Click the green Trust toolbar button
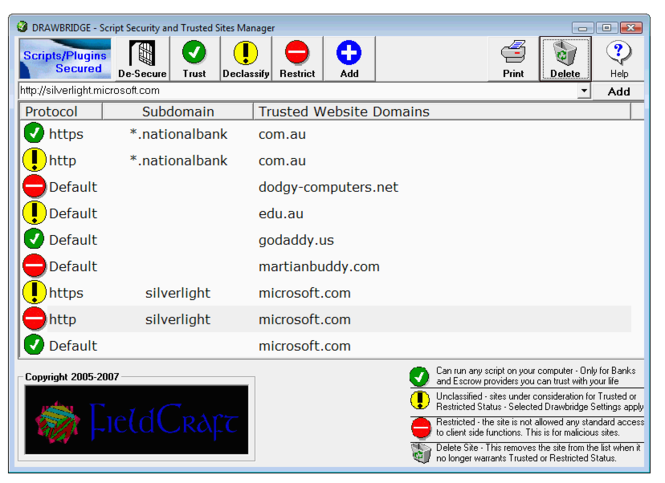This screenshot has width=665, height=483. pos(194,59)
